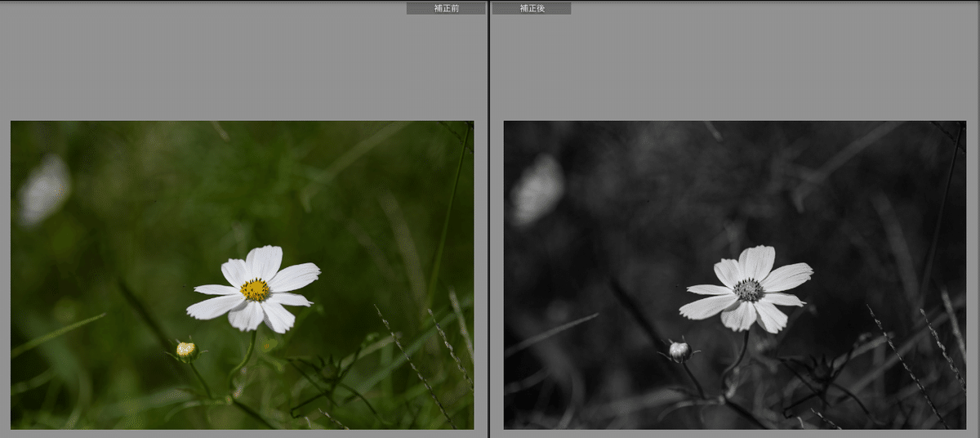Click the blurred white flower in the monochrome photo
The height and width of the screenshot is (438, 980).
(537, 190)
